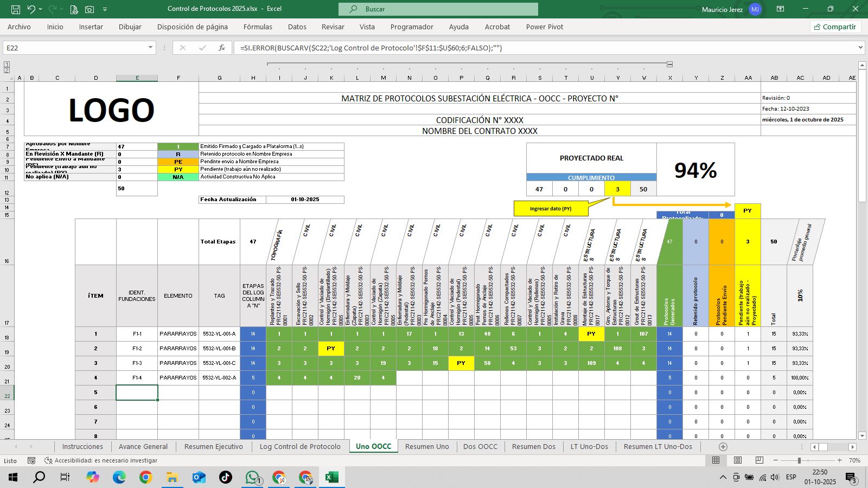Click the Compartir button

(x=835, y=27)
